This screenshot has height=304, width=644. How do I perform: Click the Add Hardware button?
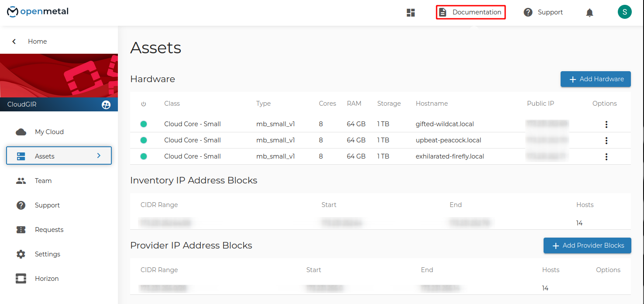pos(595,79)
